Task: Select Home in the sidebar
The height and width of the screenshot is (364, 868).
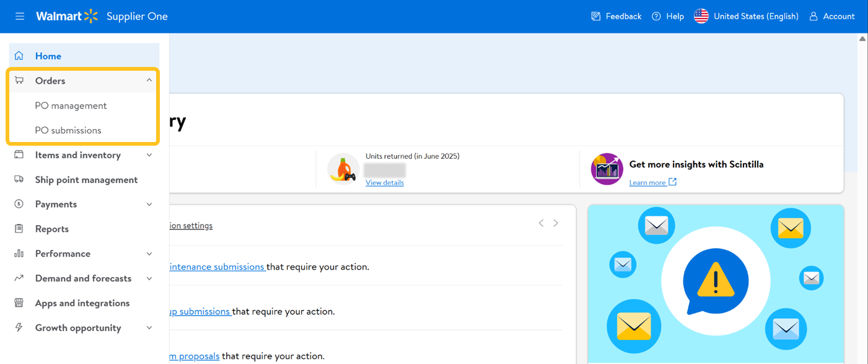Action: click(84, 56)
